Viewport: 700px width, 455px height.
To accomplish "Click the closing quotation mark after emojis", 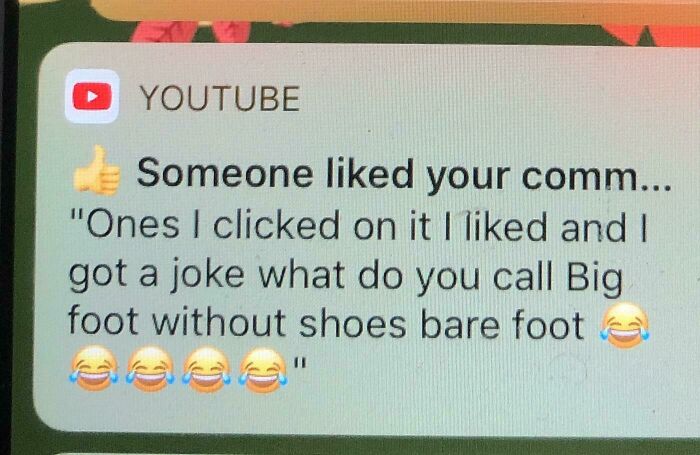I will tap(299, 361).
